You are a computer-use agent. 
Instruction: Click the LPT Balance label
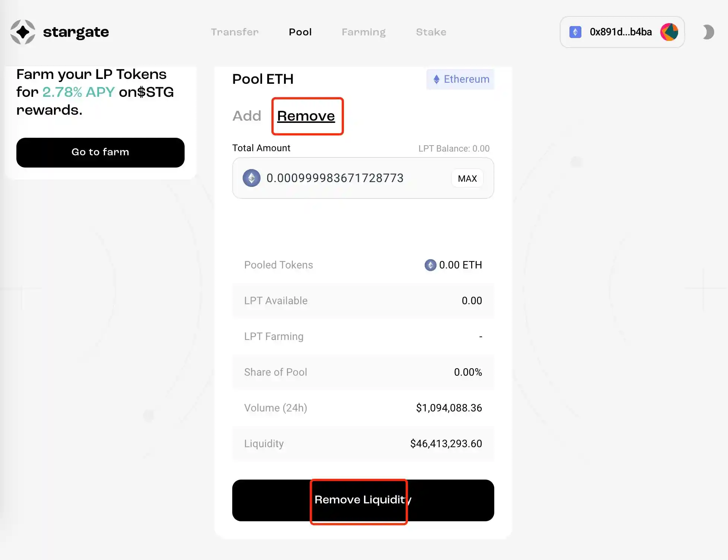coord(454,149)
